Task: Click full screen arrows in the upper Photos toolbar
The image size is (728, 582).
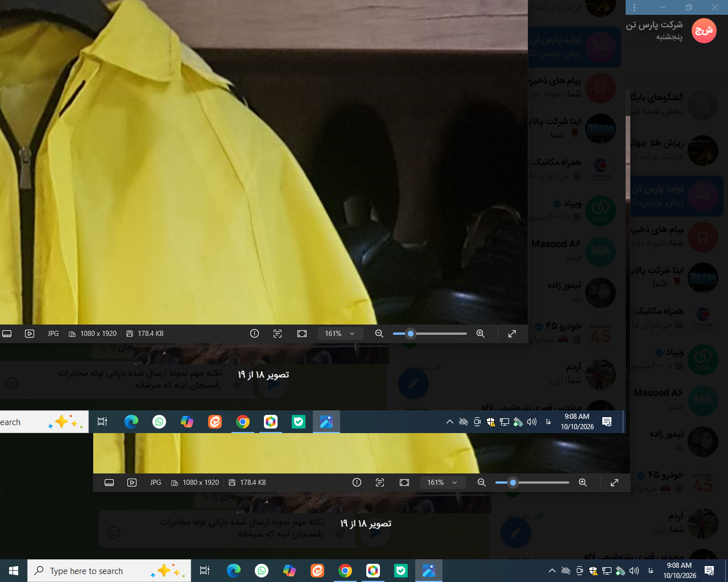Action: [x=512, y=334]
